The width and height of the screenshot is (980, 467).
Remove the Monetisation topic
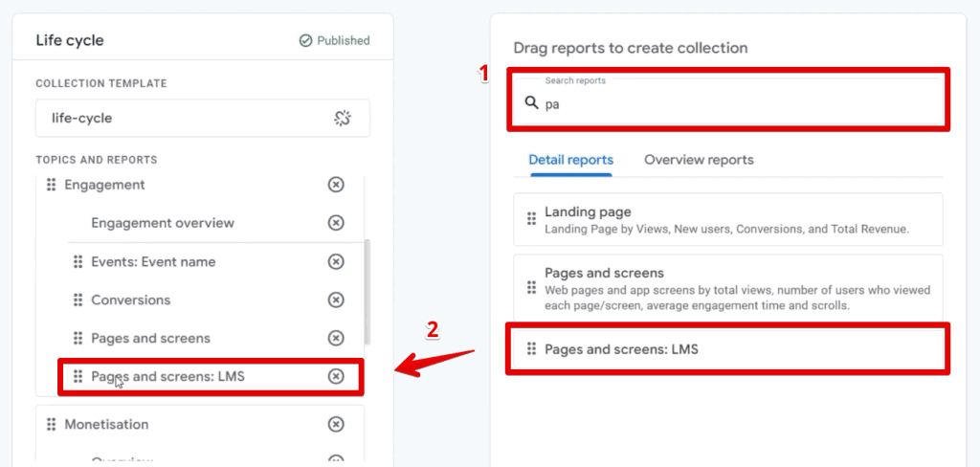pyautogui.click(x=336, y=425)
